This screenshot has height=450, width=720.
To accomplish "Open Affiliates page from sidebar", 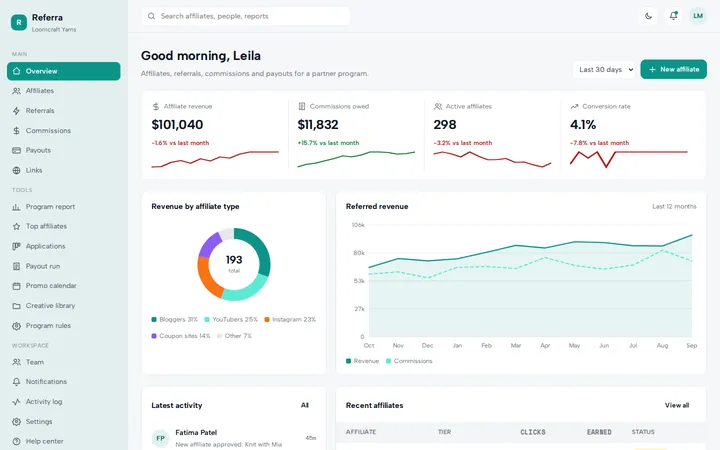I will coord(63,91).
